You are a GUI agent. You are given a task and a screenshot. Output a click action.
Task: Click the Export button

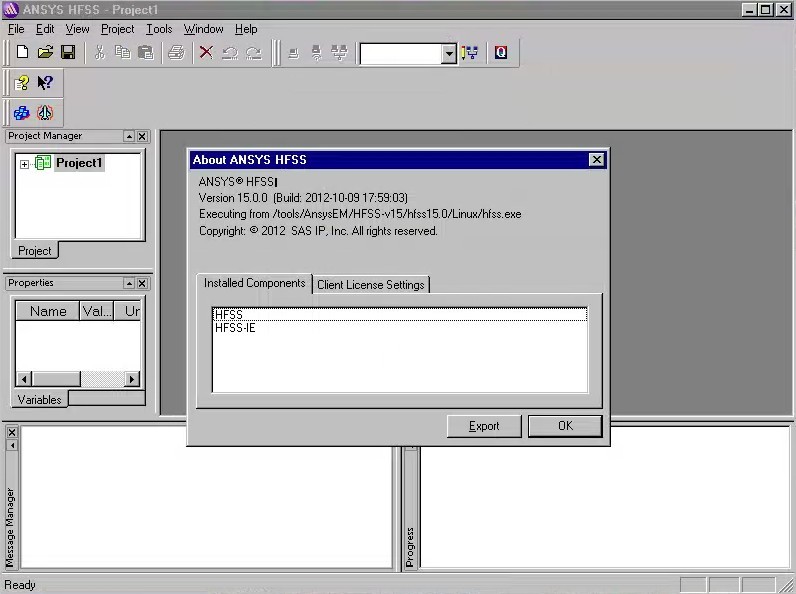(484, 426)
